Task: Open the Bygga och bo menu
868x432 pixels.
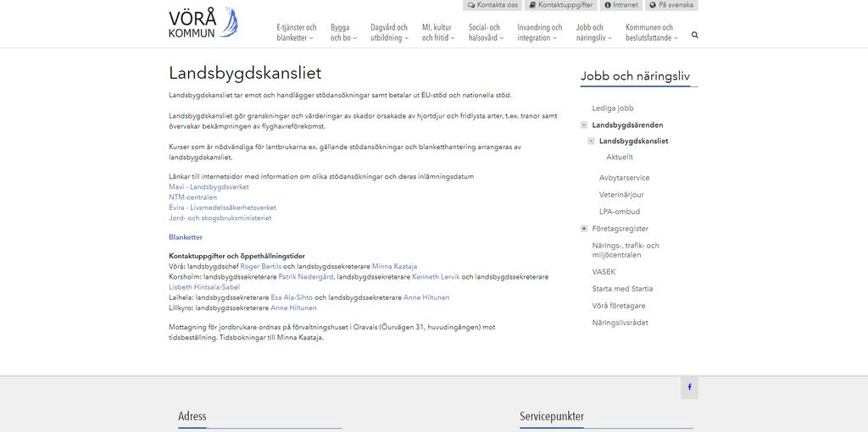Action: (x=344, y=33)
